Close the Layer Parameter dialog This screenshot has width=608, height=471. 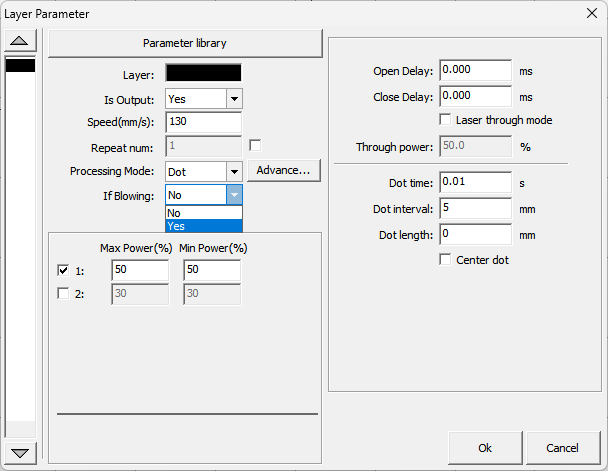[x=590, y=13]
